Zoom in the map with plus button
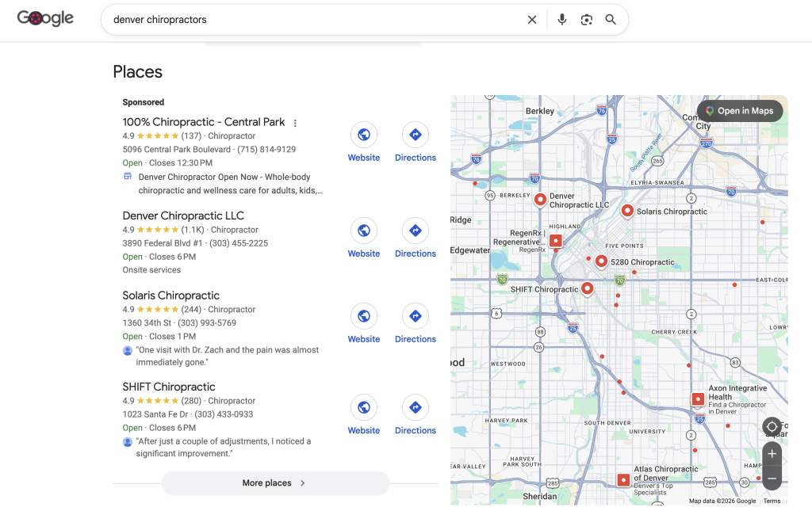Viewport: 812px width, 515px height. pyautogui.click(x=772, y=454)
